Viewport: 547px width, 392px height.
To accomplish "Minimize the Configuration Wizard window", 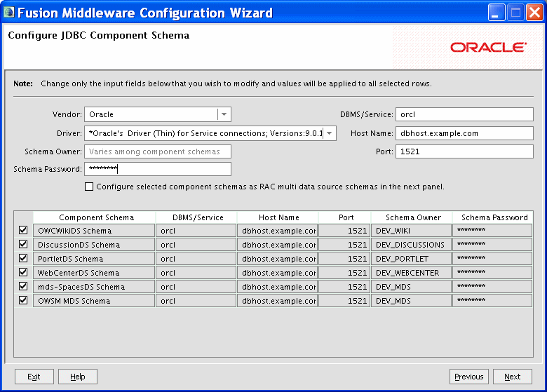I will tap(496, 13).
